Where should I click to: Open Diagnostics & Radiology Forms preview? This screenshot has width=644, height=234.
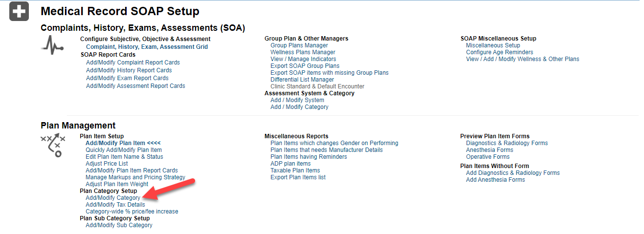coord(507,143)
